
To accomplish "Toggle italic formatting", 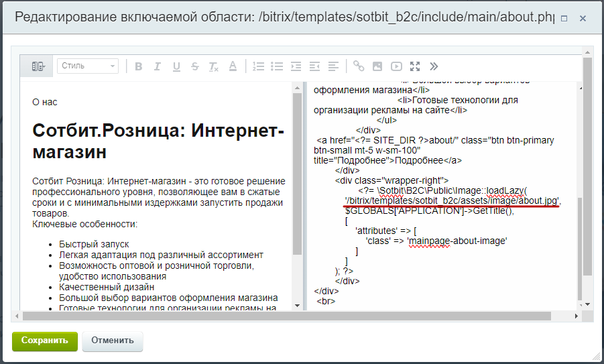I will 157,66.
